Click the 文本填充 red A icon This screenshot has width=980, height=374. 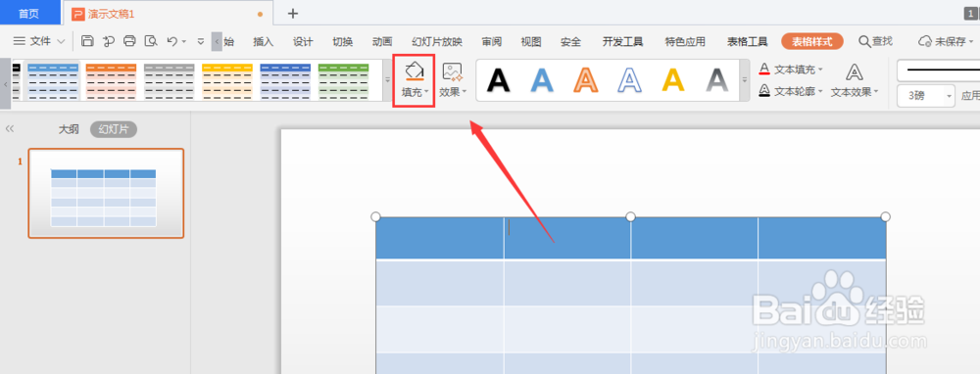tap(764, 70)
